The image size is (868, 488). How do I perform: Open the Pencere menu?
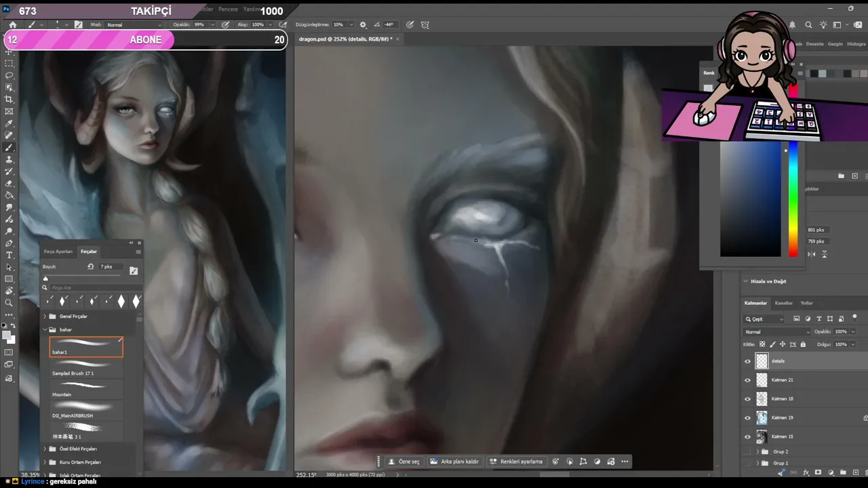click(x=228, y=9)
